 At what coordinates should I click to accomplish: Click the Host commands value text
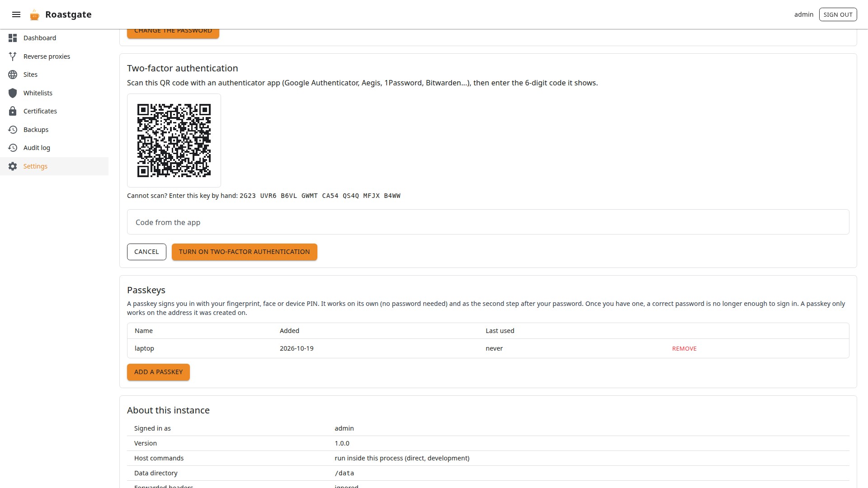tap(402, 458)
